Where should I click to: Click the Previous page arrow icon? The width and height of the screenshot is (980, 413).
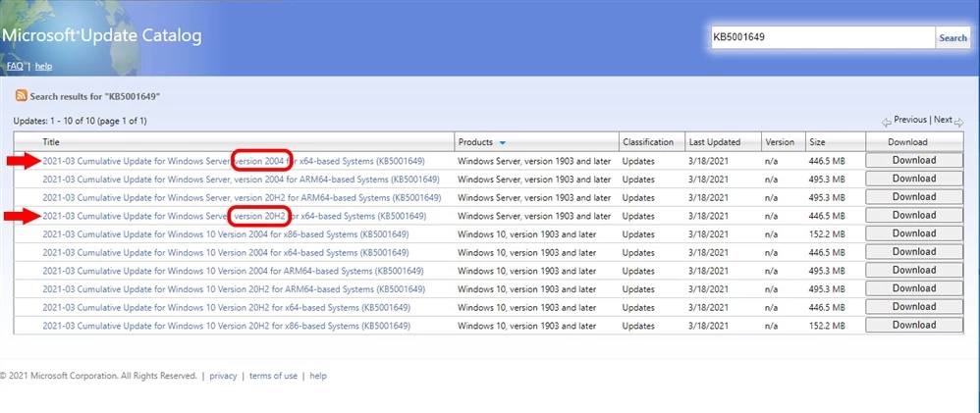coord(887,122)
